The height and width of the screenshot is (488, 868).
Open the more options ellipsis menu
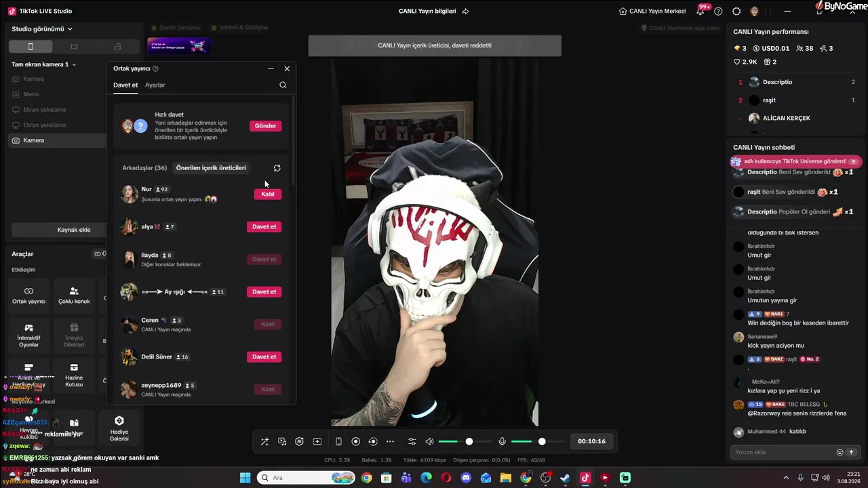pos(390,442)
